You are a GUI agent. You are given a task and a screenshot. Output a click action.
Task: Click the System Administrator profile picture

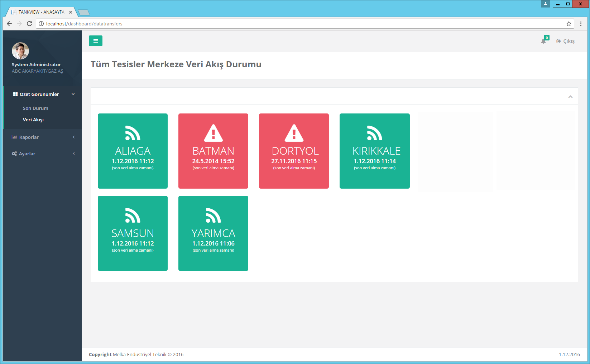click(20, 51)
